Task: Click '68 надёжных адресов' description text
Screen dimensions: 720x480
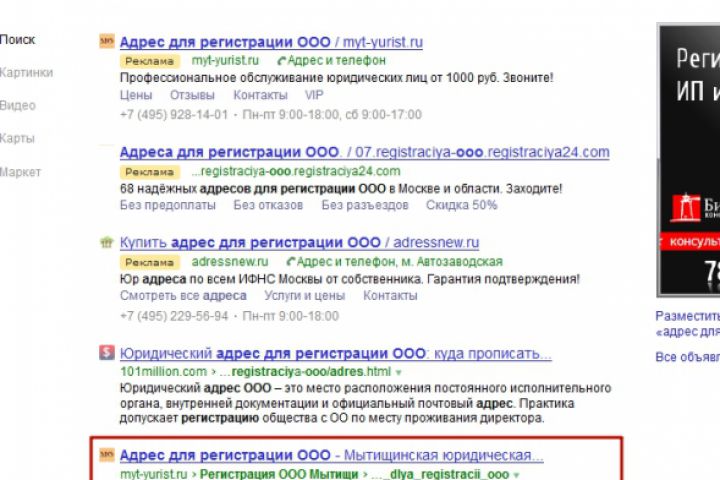Action: [x=341, y=189]
